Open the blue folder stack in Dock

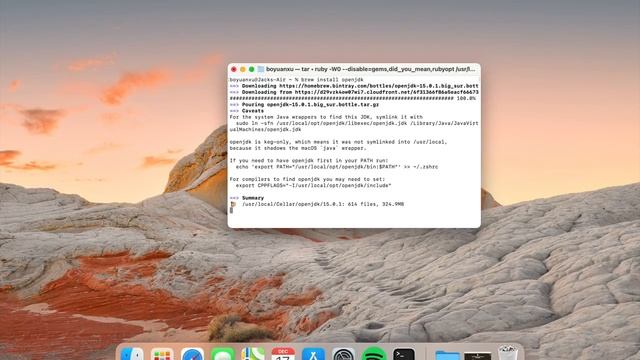(447, 355)
